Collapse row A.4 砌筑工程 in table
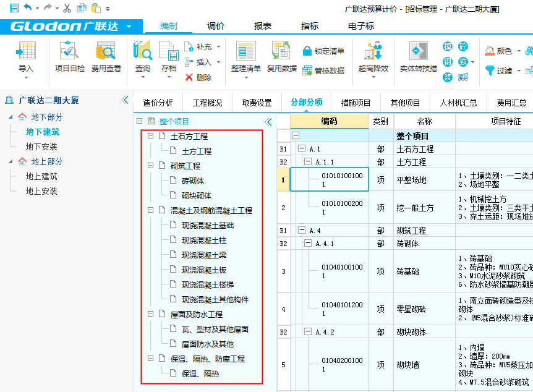 302,231
